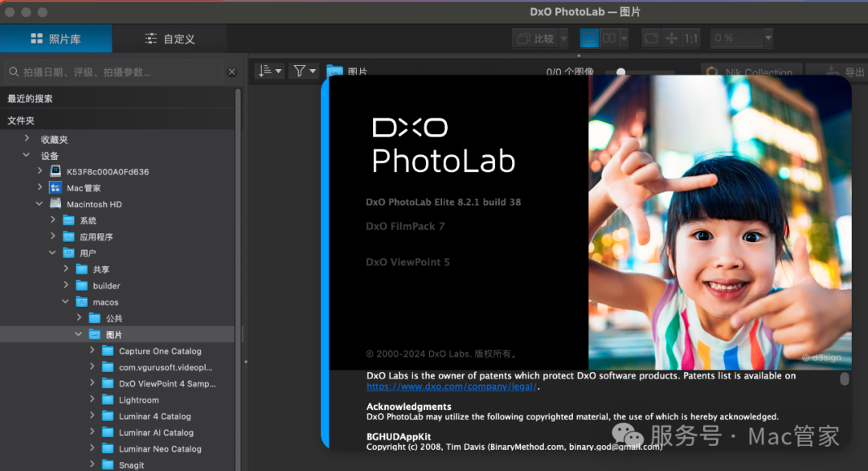Click the 1:1 zoom icon
The image size is (868, 471).
(691, 39)
